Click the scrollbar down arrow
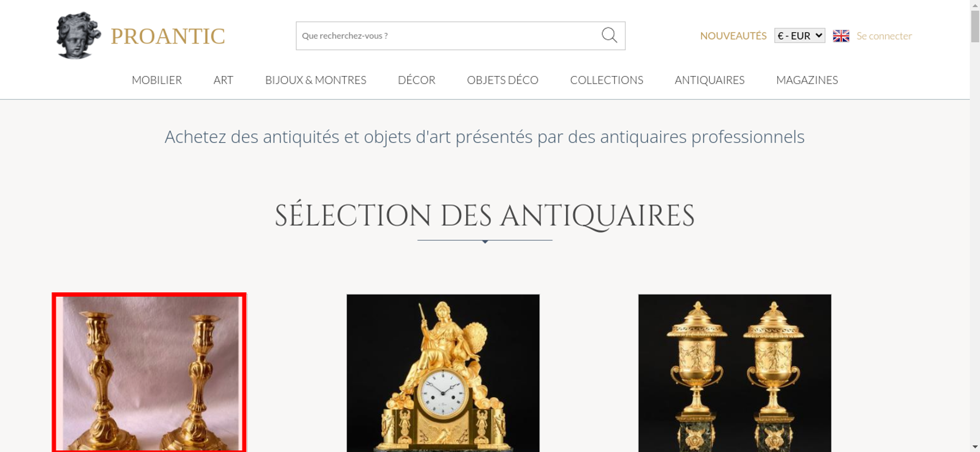 pyautogui.click(x=975, y=447)
